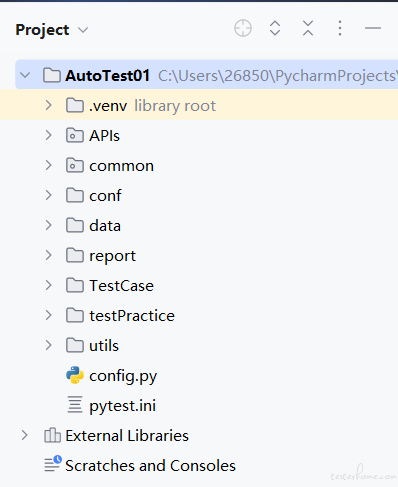Click the Scratches and Consoles icon
Viewport: 398px width, 487px height.
(x=53, y=464)
